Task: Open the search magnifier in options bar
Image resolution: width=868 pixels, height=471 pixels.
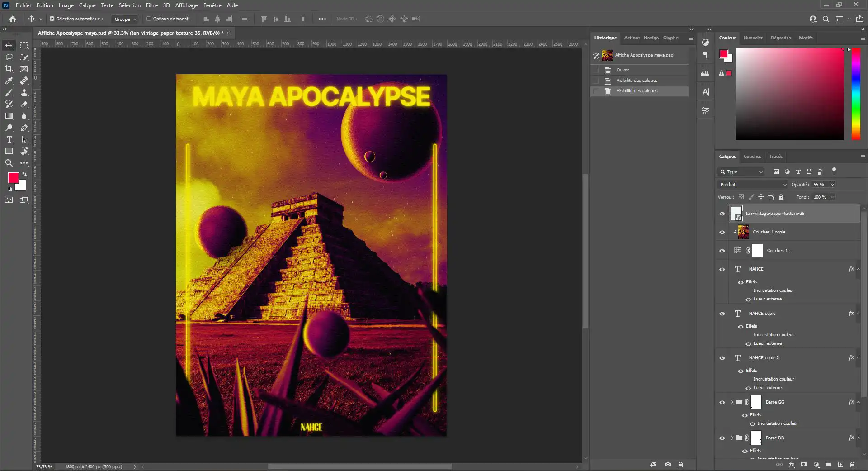Action: (826, 19)
